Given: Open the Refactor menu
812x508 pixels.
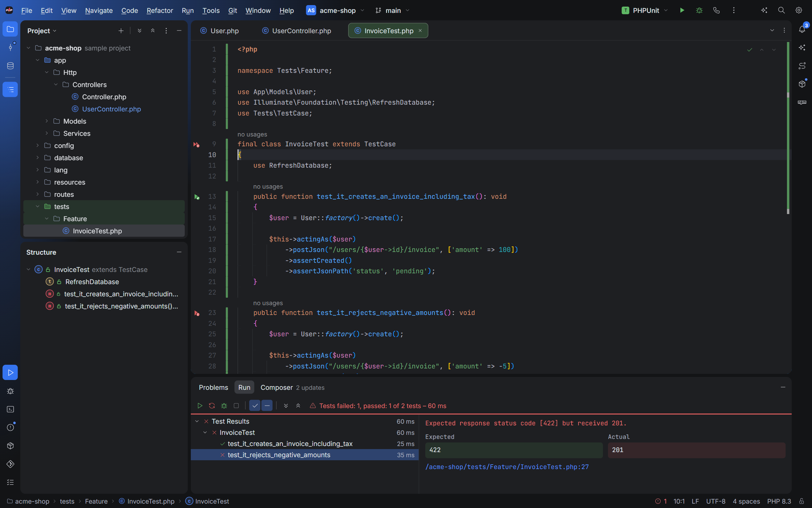Looking at the screenshot, I should [160, 10].
